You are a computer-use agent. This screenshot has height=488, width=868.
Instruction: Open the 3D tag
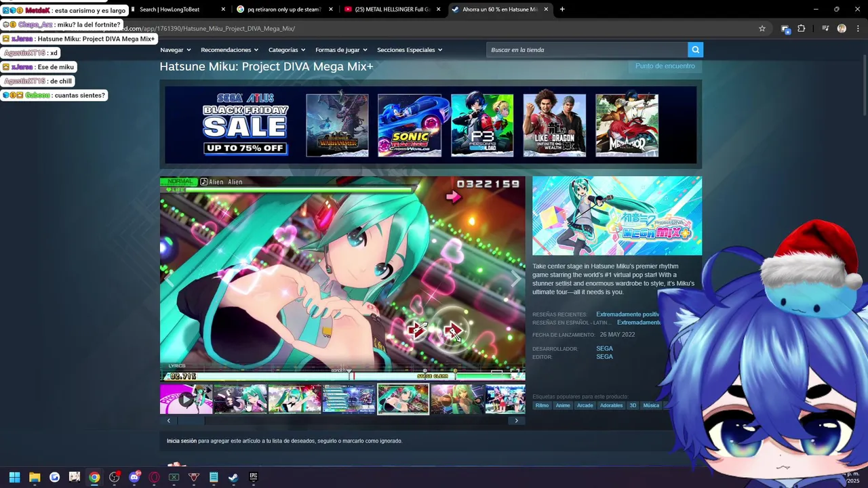click(633, 405)
